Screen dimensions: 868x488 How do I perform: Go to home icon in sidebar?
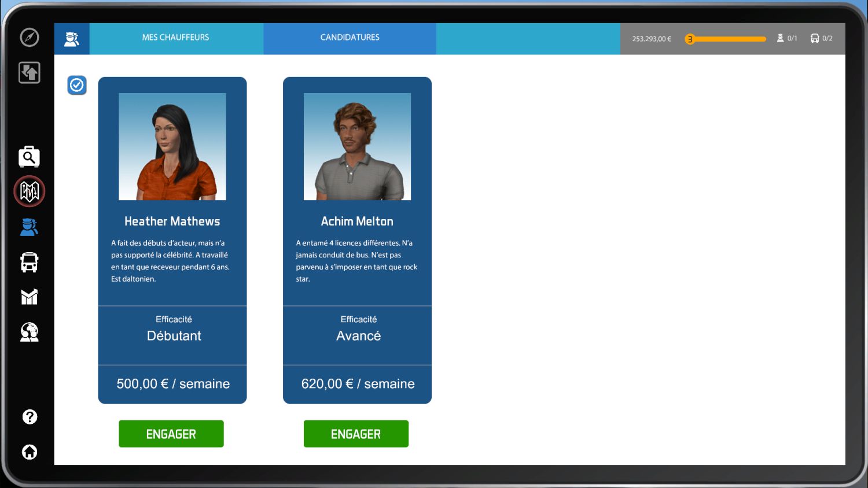30,452
